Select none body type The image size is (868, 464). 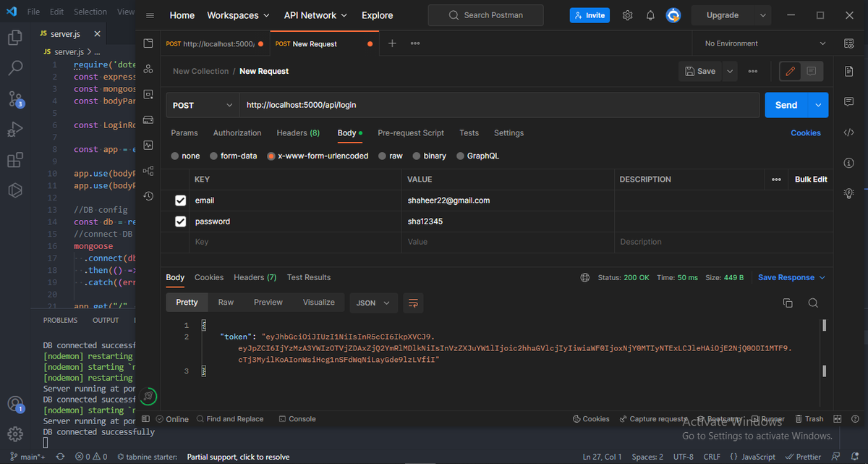(176, 156)
